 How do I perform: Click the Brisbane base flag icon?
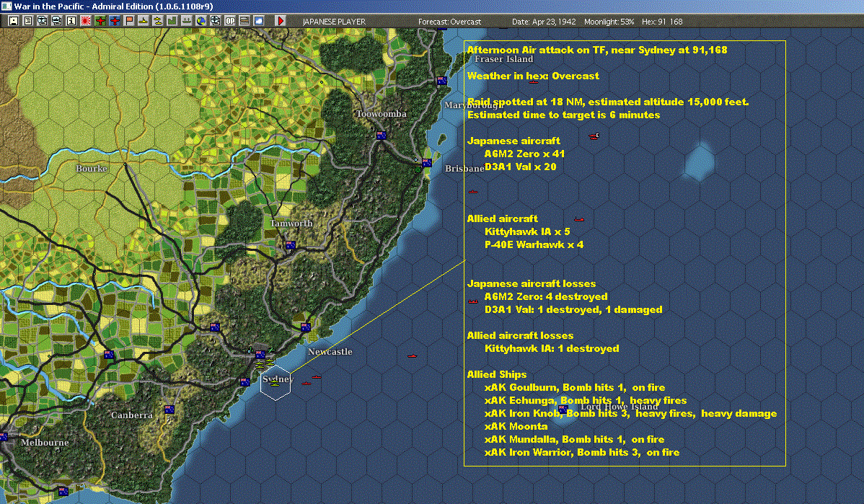coord(426,163)
